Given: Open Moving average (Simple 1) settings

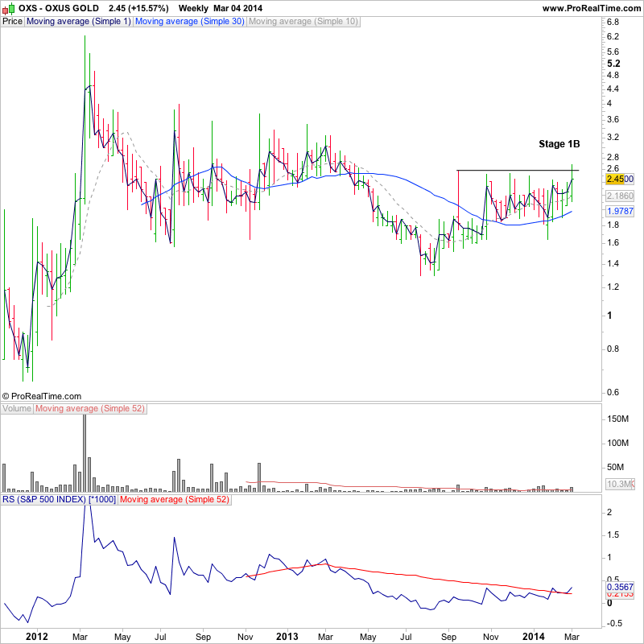Looking at the screenshot, I should pyautogui.click(x=78, y=22).
